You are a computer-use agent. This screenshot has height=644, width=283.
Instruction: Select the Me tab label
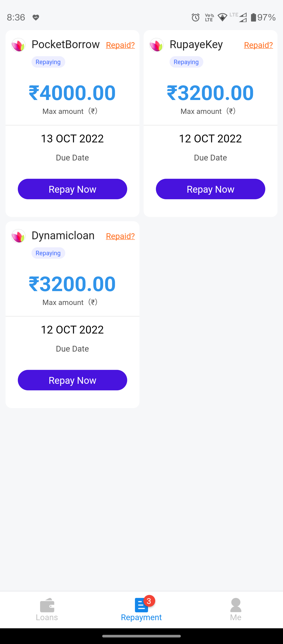coord(236,617)
